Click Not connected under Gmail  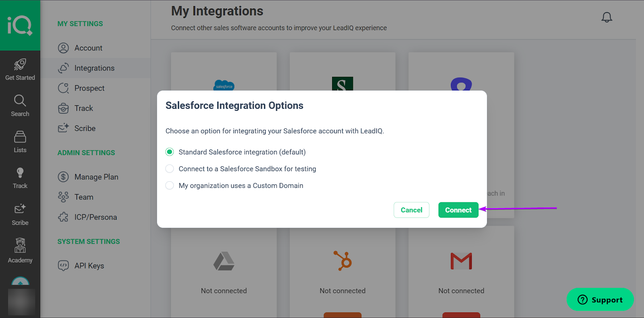(461, 291)
